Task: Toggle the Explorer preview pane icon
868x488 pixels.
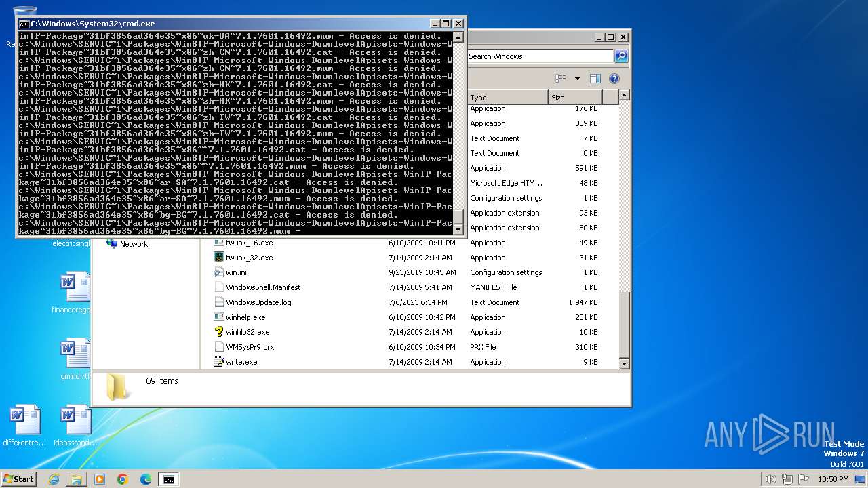Action: [x=595, y=79]
